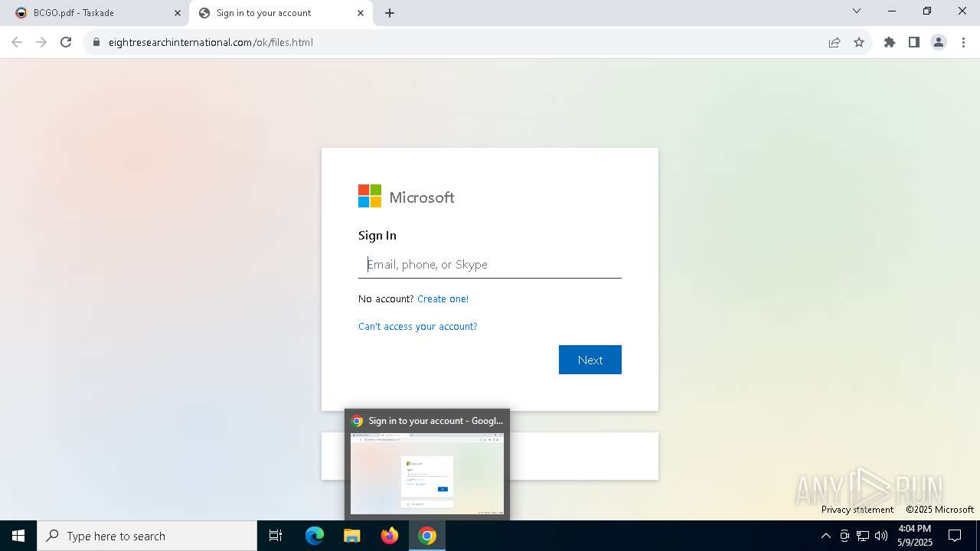Click the Chrome taskbar icon
980x551 pixels.
click(427, 536)
